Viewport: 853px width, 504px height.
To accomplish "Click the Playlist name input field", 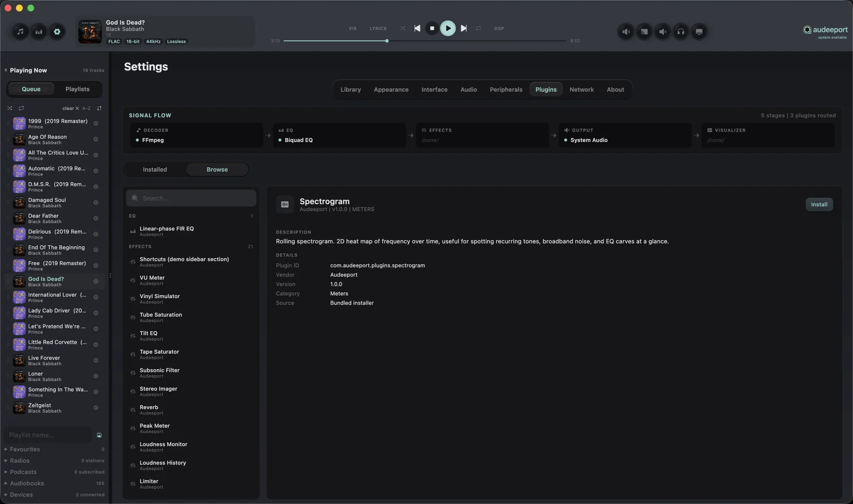I will 48,435.
